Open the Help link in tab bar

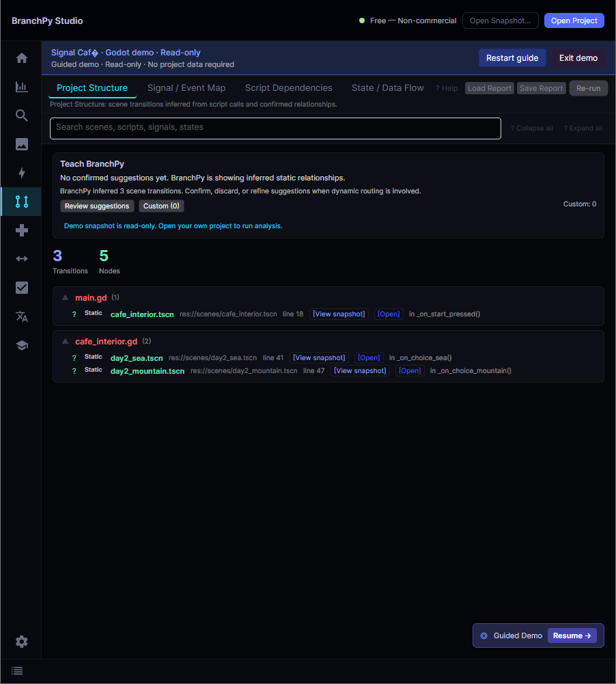[447, 89]
